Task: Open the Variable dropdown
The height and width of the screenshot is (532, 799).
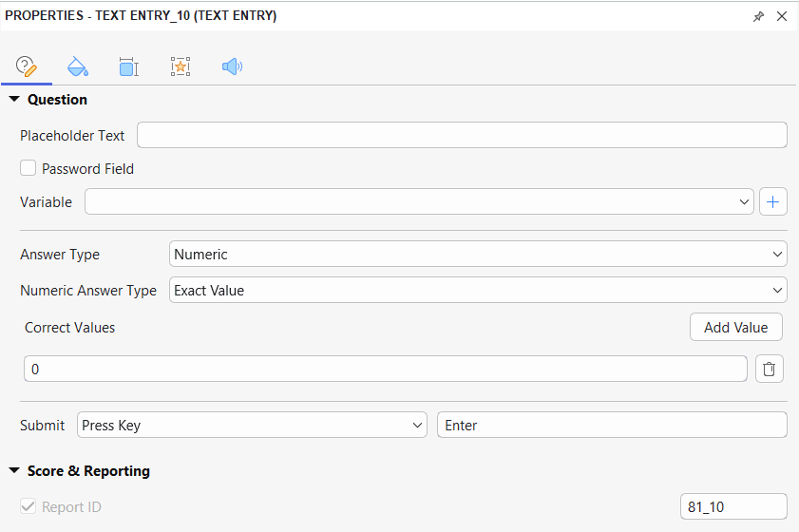Action: [419, 201]
